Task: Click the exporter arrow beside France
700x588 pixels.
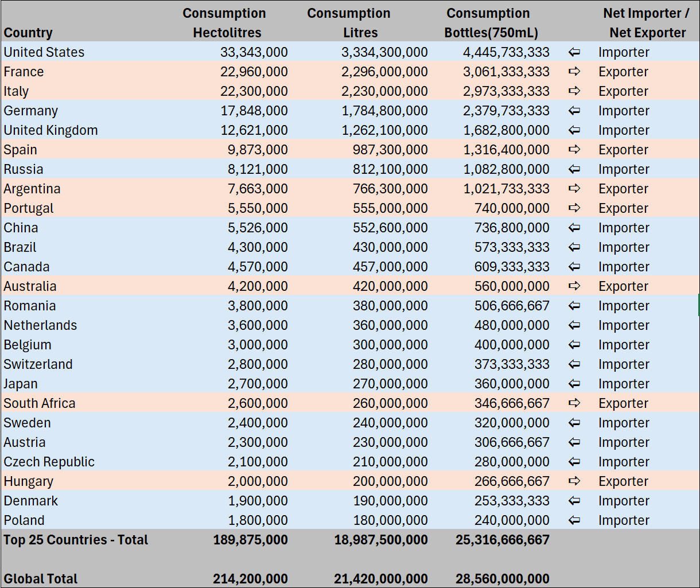Action: point(574,72)
